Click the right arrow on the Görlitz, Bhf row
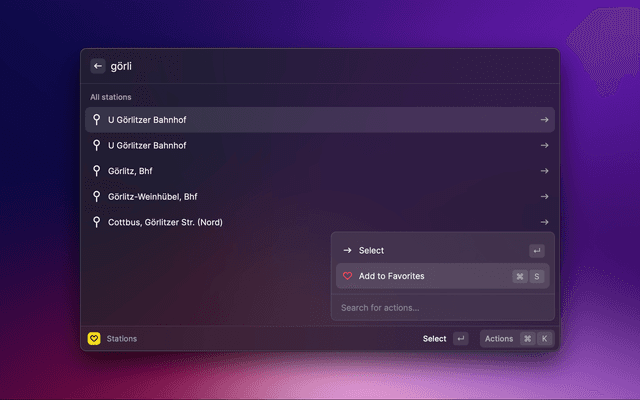640x400 pixels. click(x=544, y=171)
